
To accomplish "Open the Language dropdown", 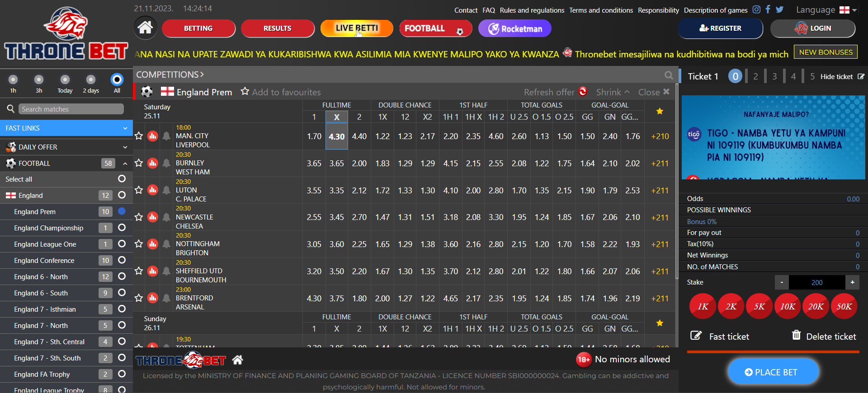I will click(826, 10).
